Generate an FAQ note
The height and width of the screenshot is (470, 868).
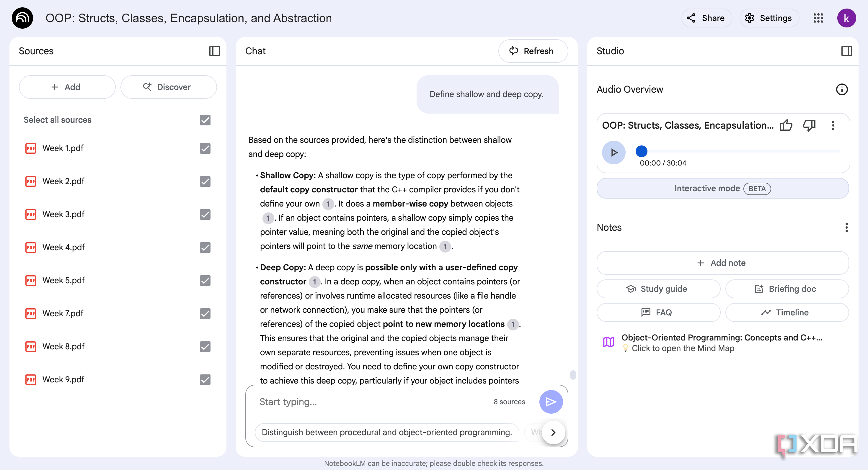click(x=658, y=312)
